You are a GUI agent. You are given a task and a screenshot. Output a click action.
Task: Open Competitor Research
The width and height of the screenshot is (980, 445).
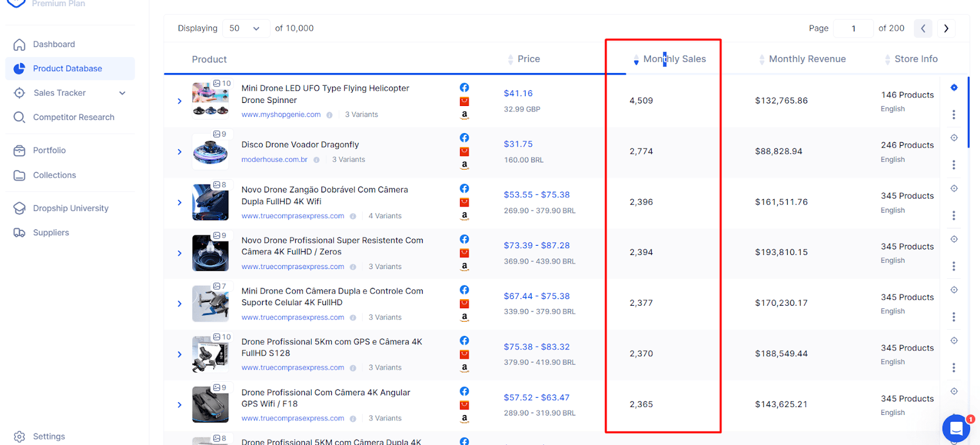click(73, 117)
